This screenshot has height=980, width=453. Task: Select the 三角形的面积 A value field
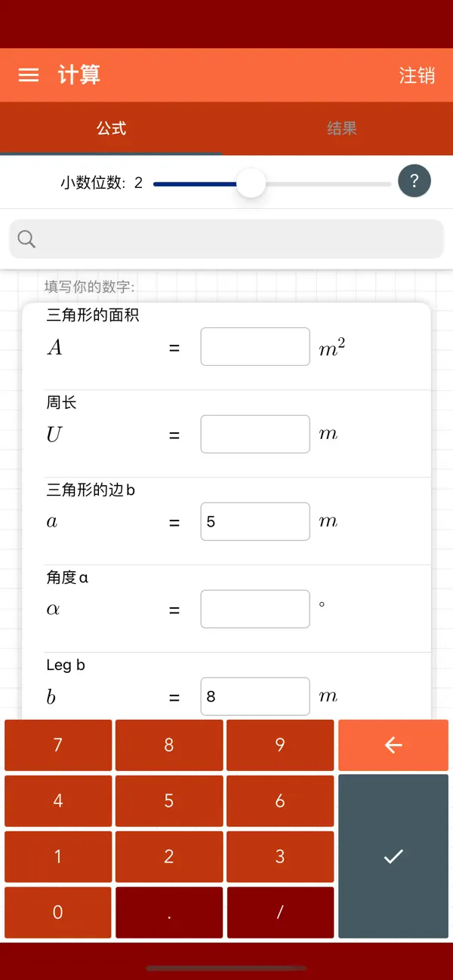pyautogui.click(x=254, y=346)
